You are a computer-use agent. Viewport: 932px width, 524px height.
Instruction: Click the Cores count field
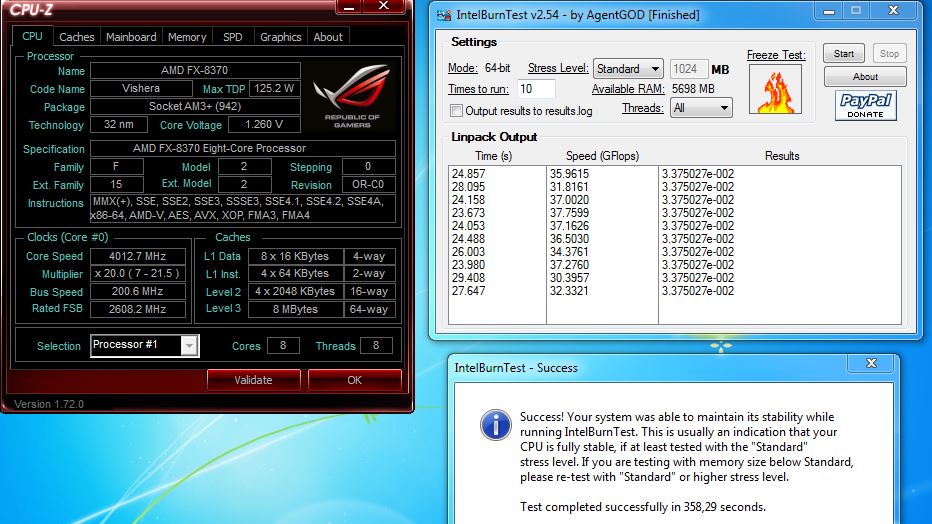(283, 345)
